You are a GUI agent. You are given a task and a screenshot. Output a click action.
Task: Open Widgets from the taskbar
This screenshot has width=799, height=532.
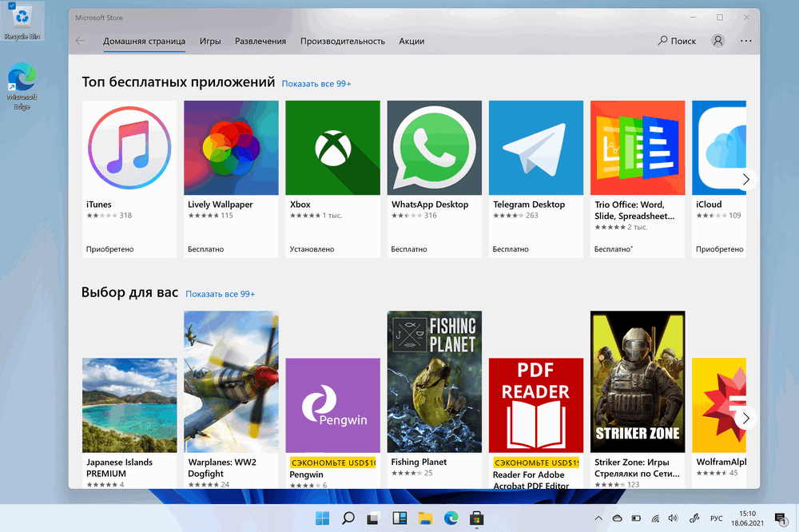tap(399, 518)
